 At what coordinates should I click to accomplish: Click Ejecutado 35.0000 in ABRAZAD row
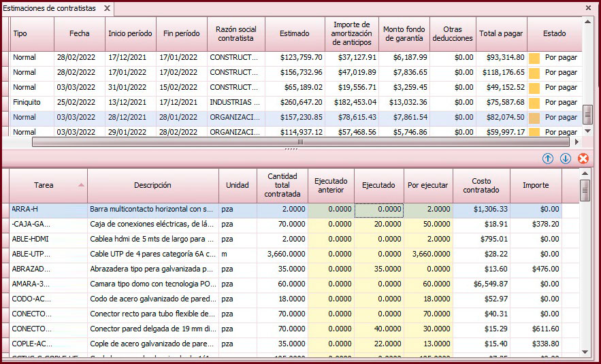pos(378,269)
